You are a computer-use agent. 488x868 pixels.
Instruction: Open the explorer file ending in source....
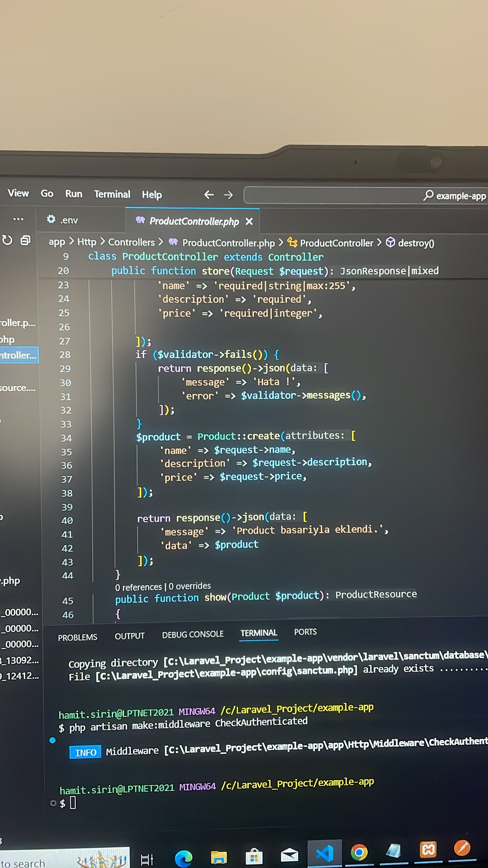18,388
